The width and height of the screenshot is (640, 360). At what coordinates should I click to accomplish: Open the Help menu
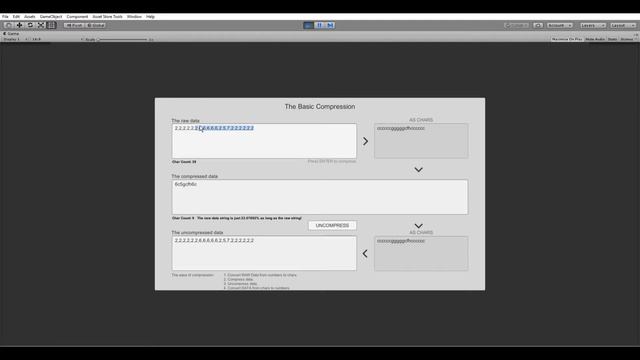point(150,17)
